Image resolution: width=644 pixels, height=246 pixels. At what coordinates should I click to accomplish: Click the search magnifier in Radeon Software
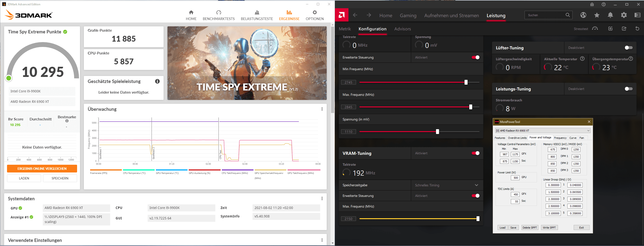pyautogui.click(x=567, y=15)
